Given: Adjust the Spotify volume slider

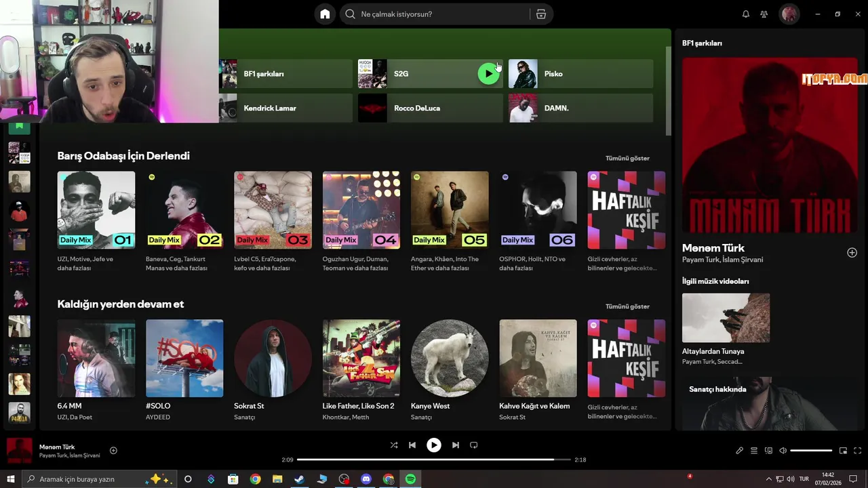Looking at the screenshot, I should click(x=811, y=451).
